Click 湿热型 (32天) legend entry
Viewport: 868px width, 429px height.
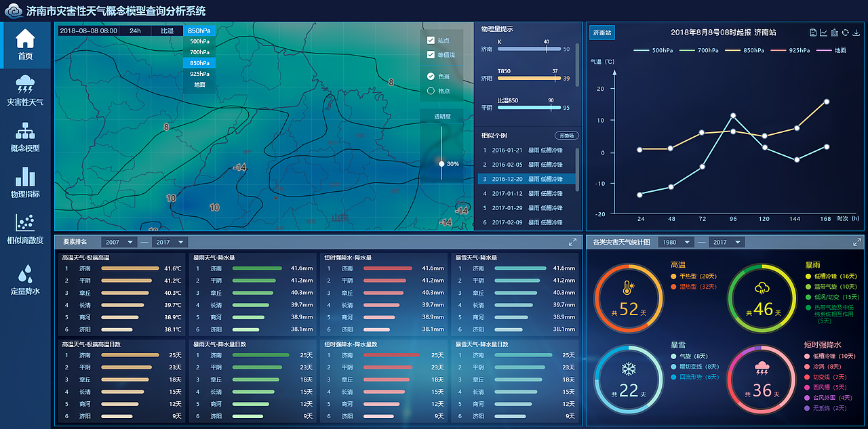[x=694, y=287]
